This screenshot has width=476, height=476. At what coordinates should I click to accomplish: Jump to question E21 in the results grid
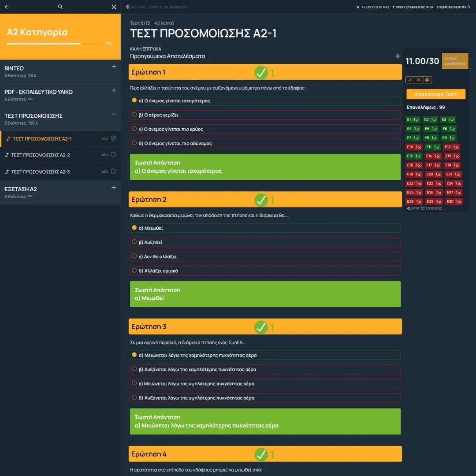(453, 174)
